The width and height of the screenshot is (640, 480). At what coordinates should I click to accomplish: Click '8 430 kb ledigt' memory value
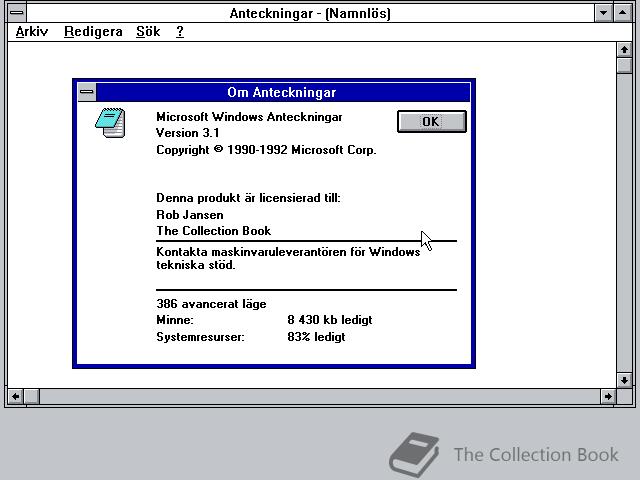tap(330, 320)
